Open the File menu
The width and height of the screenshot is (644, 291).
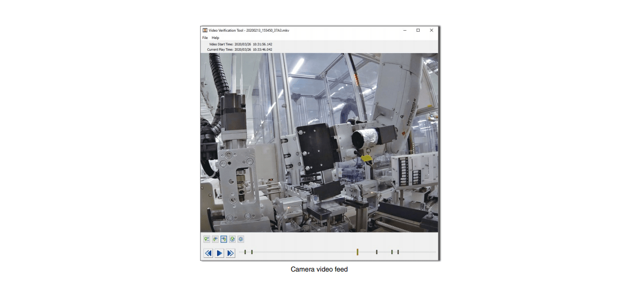[205, 37]
